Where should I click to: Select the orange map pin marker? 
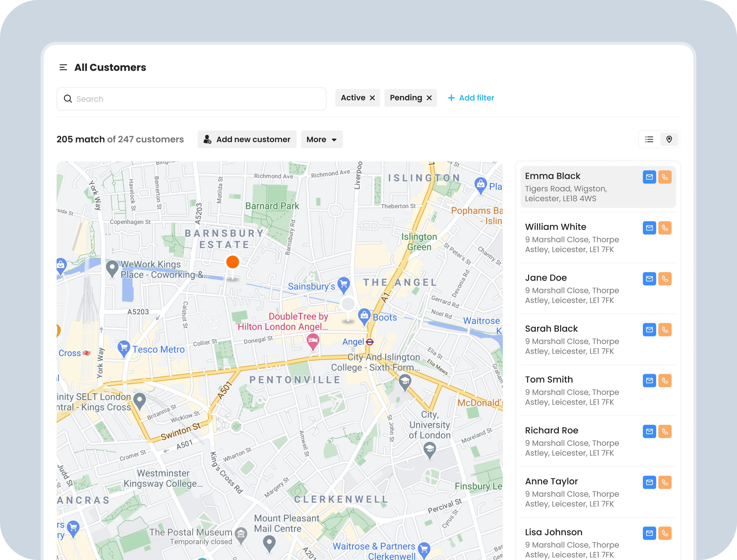(233, 262)
